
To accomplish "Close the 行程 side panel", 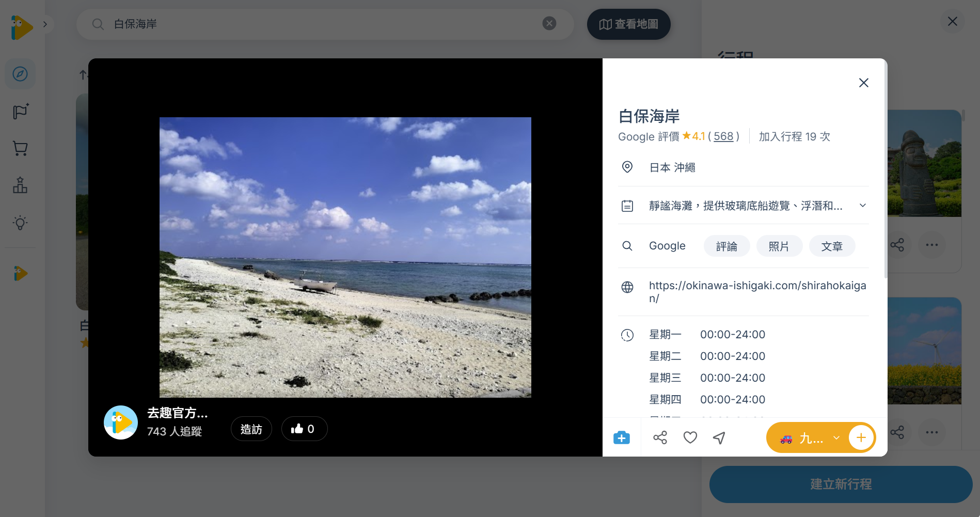I will (953, 21).
